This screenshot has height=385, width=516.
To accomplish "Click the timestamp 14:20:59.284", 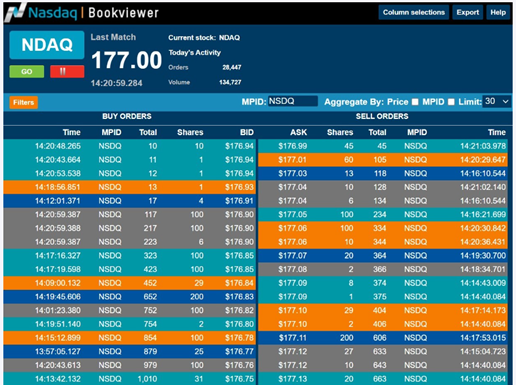I will click(116, 83).
